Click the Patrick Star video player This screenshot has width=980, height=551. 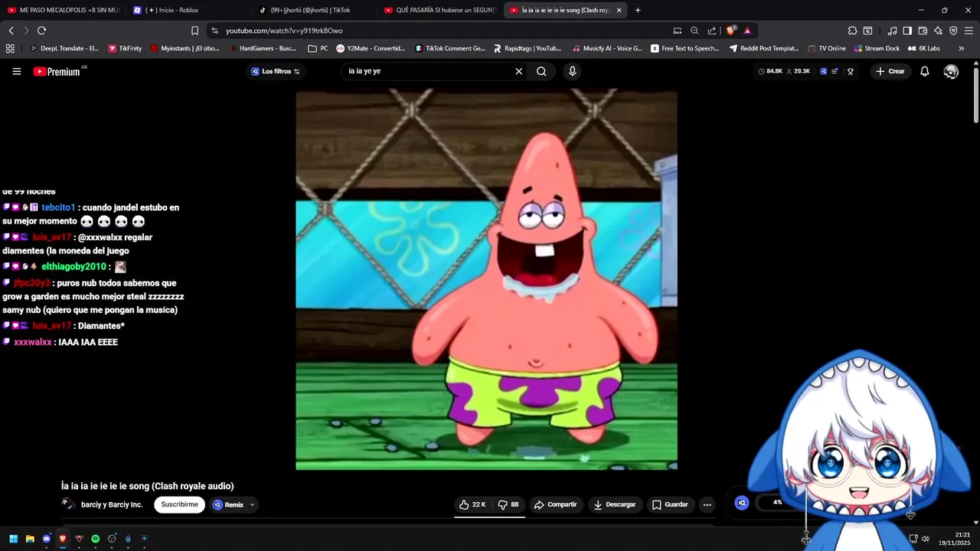(x=486, y=279)
